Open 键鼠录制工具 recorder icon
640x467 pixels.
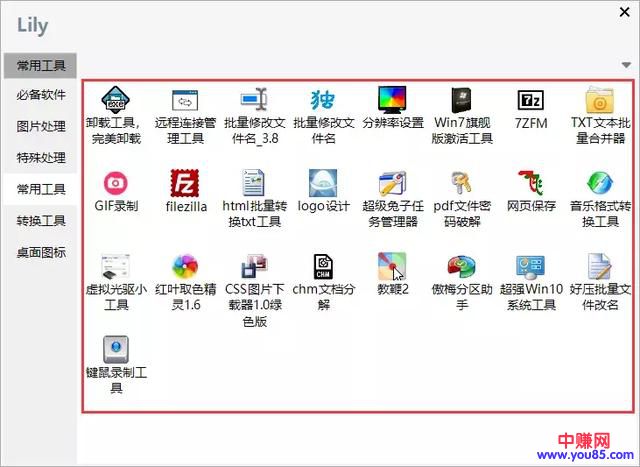116,349
